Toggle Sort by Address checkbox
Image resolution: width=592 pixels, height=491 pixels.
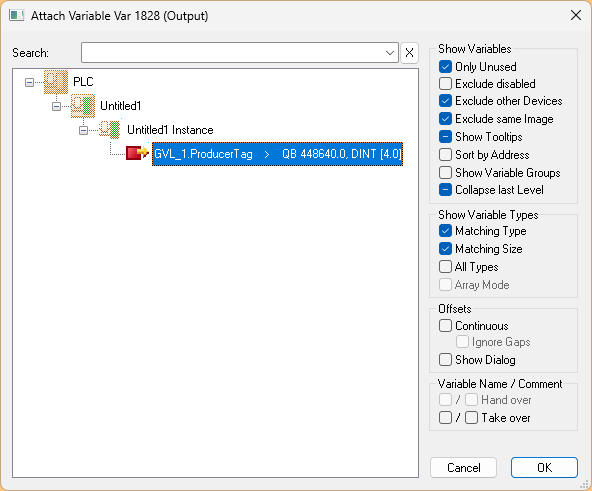(x=446, y=154)
